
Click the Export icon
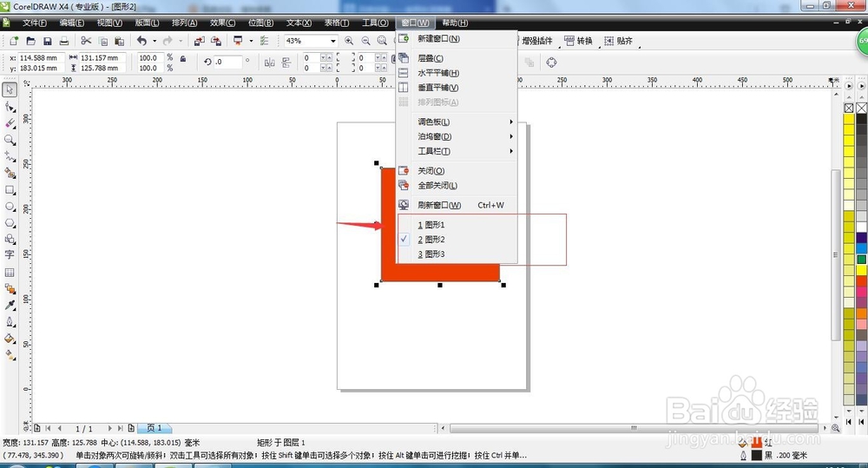tap(216, 41)
